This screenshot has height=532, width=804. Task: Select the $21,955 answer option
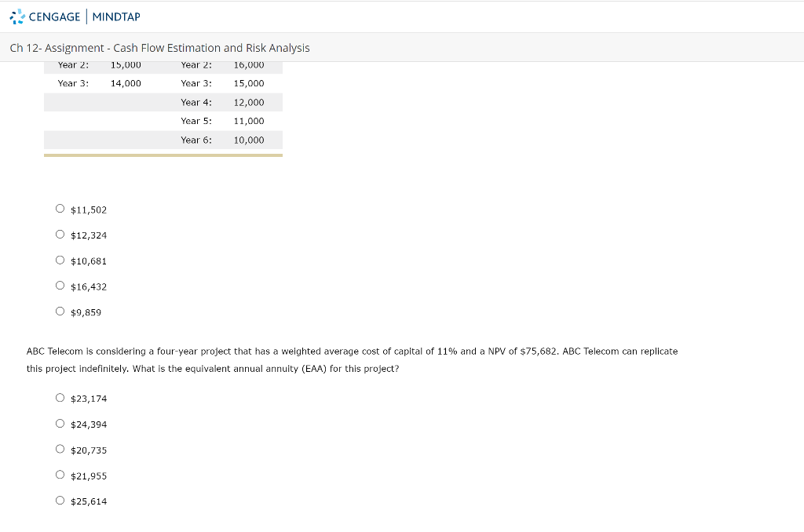60,475
